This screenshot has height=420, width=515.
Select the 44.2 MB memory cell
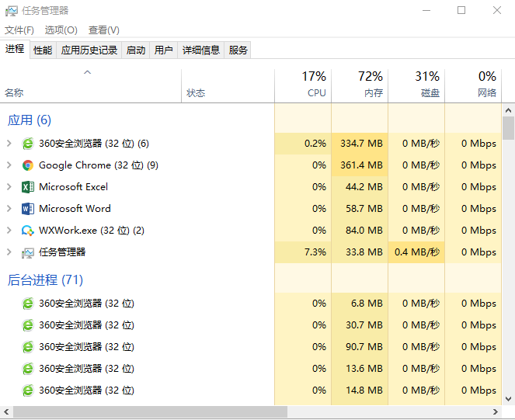pyautogui.click(x=360, y=187)
